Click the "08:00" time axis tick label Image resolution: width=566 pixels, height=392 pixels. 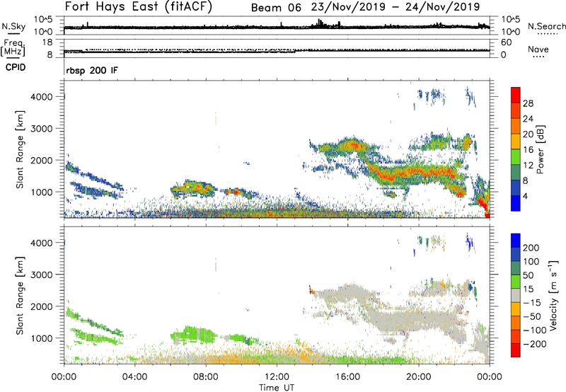(206, 377)
